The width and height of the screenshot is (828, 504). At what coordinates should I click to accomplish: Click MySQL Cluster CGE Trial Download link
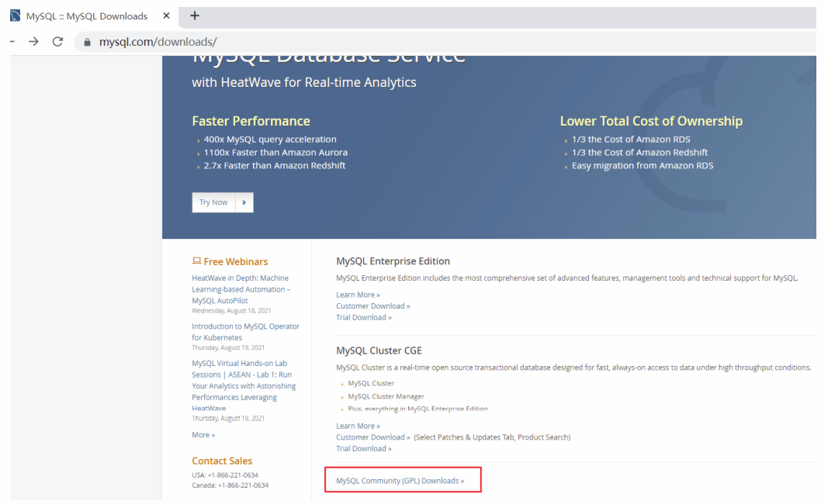click(x=364, y=449)
